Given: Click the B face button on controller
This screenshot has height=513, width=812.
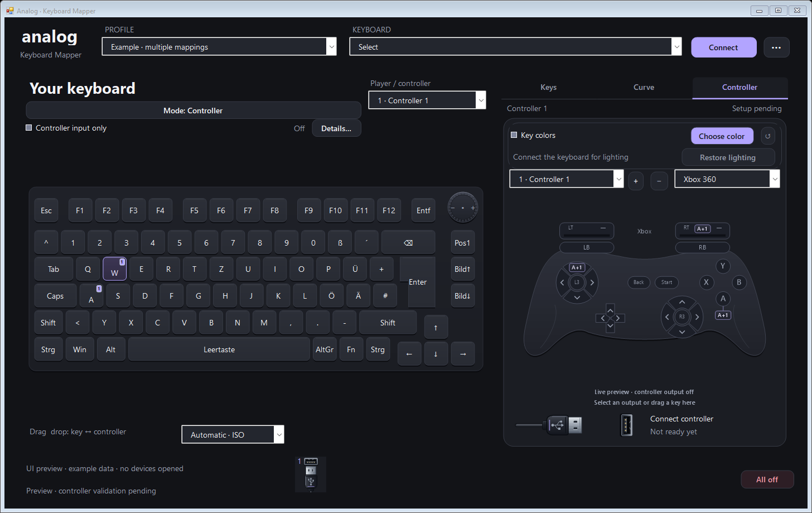Looking at the screenshot, I should (x=739, y=282).
